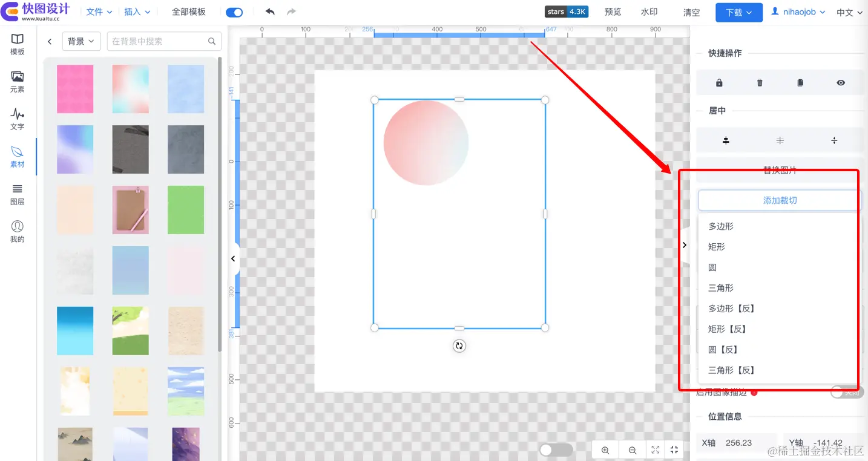The image size is (868, 461).
Task: Click the first centering alignment icon
Action: [726, 140]
